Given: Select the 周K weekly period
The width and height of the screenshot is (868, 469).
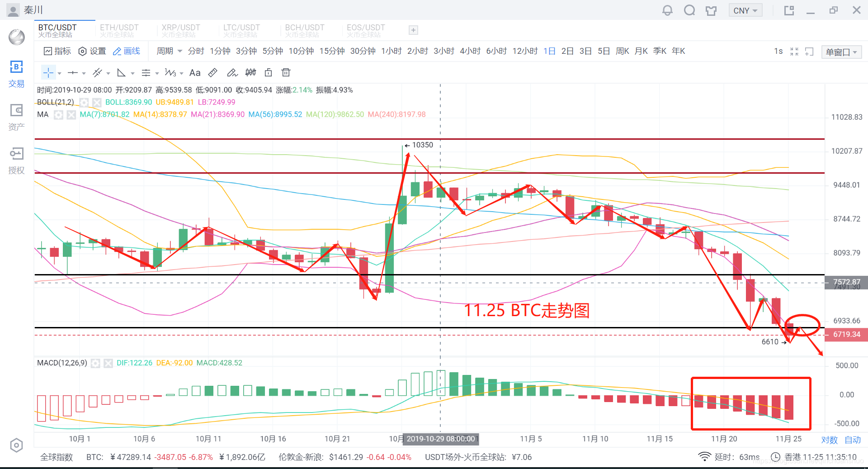Looking at the screenshot, I should coord(623,51).
